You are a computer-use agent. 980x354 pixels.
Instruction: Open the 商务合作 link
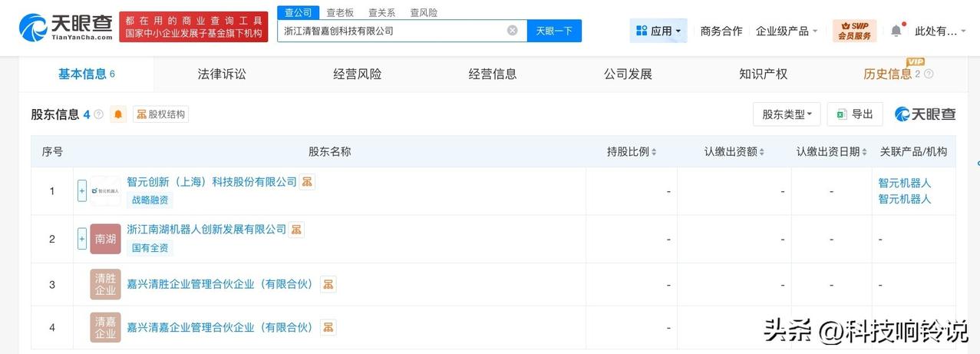721,31
